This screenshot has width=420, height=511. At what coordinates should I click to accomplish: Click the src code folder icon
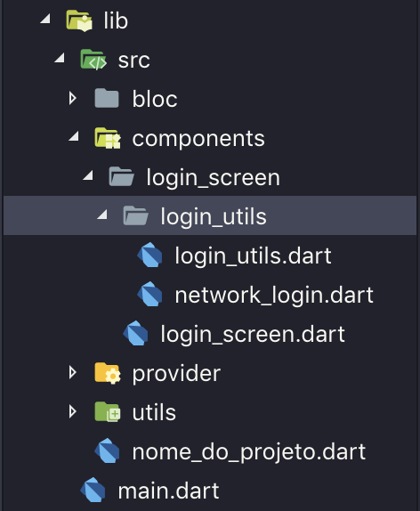point(93,60)
